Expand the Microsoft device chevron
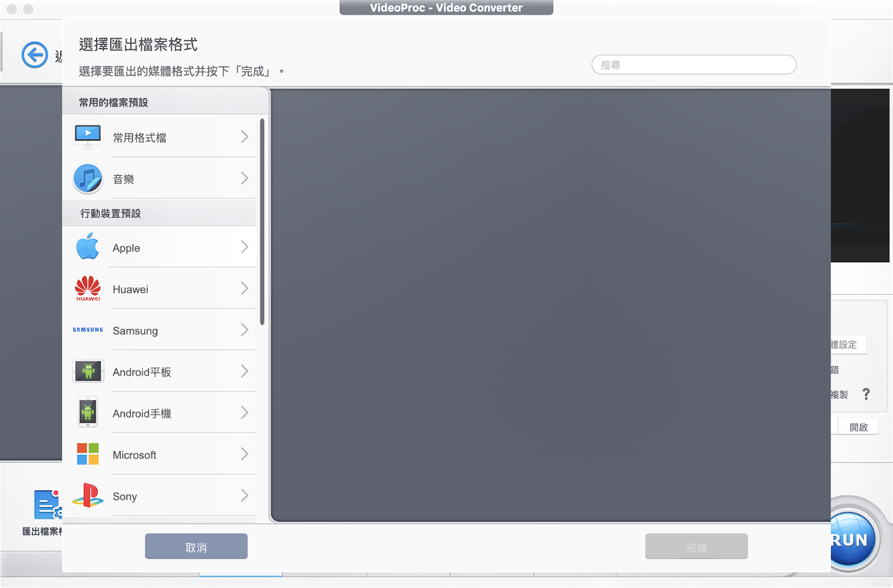Screen dimensions: 893x588 point(244,454)
